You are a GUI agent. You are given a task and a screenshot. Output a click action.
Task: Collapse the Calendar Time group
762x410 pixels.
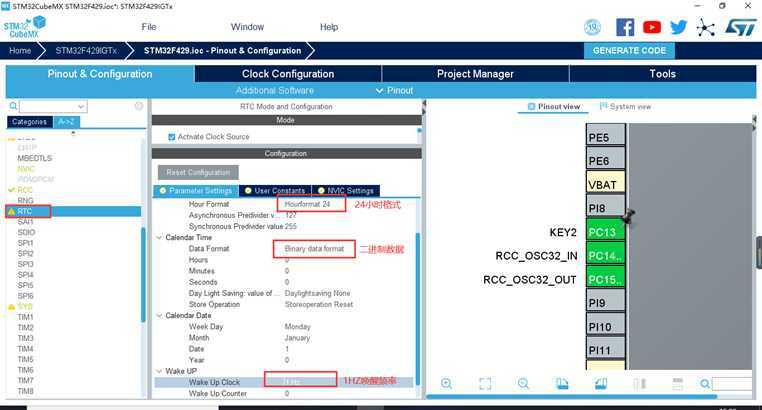pos(159,238)
